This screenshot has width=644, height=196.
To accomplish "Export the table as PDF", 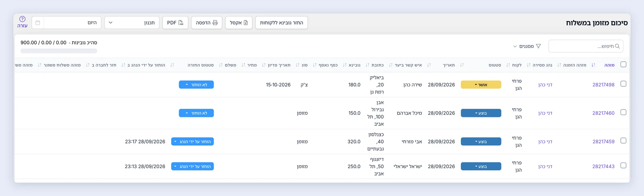I will pos(175,23).
